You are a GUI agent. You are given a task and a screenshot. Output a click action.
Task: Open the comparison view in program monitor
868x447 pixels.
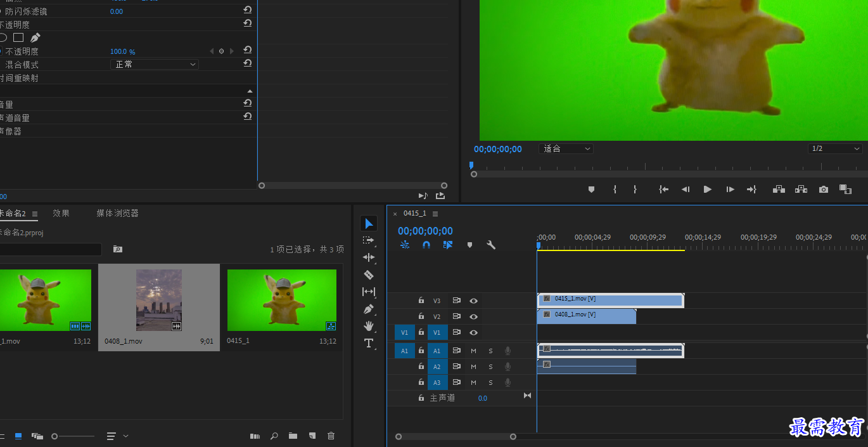click(845, 189)
